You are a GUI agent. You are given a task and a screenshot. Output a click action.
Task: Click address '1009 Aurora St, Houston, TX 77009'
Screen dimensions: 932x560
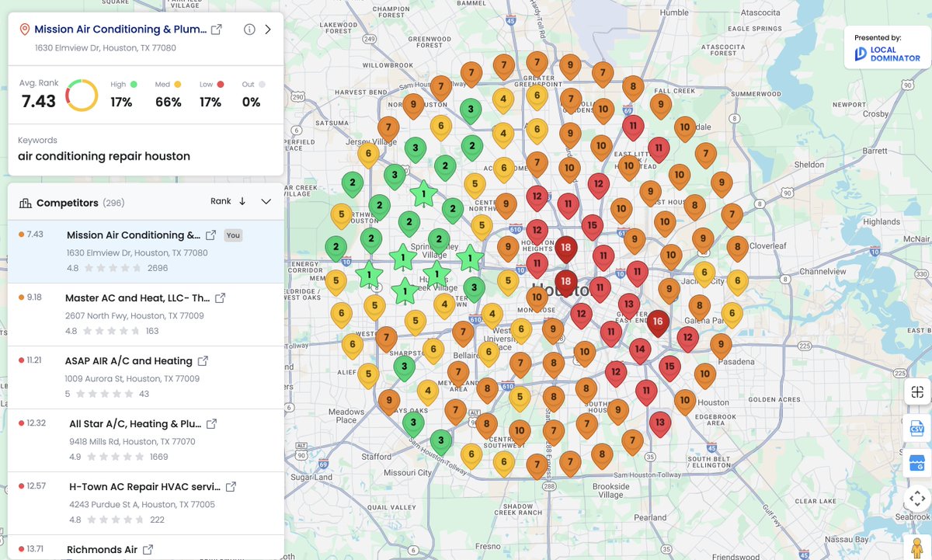132,379
